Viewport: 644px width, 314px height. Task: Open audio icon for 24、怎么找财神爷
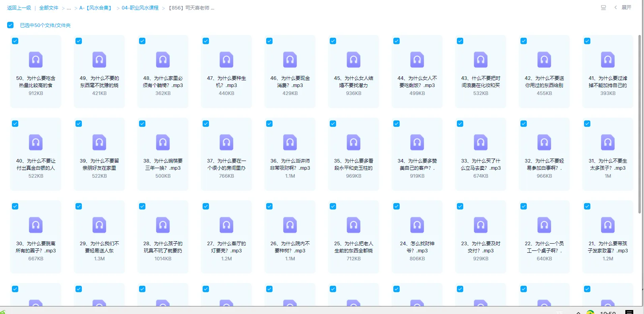tap(417, 225)
